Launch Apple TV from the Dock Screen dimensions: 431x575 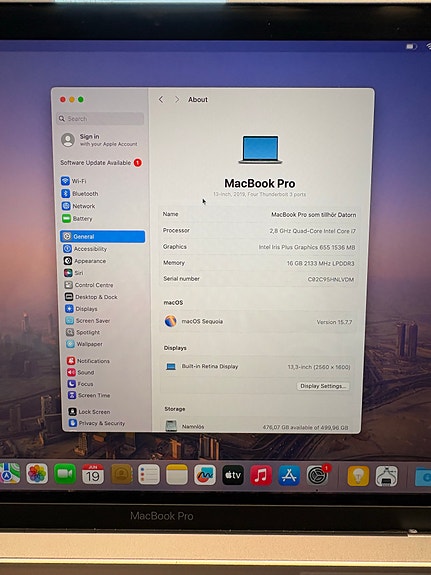pos(233,475)
